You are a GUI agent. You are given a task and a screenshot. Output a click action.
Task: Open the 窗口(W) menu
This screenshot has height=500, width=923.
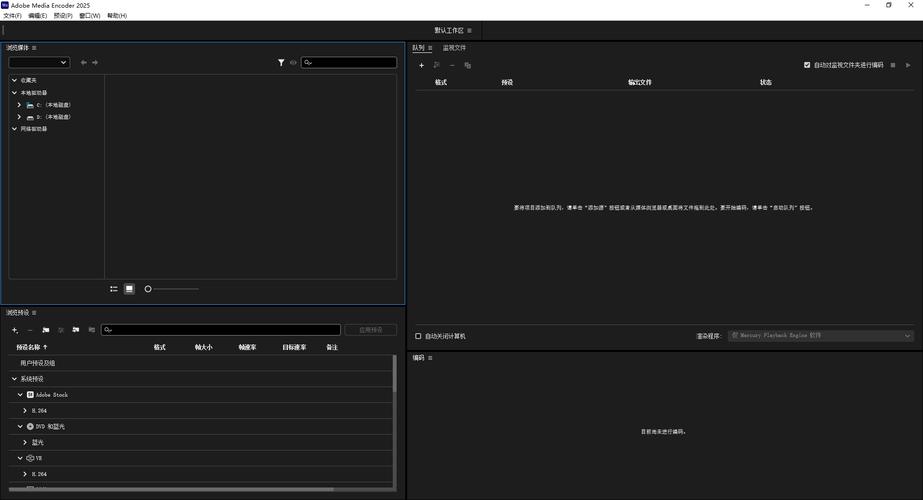pos(89,16)
